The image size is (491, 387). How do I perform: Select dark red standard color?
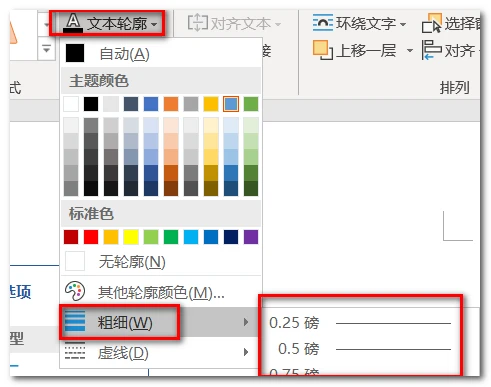pos(71,237)
